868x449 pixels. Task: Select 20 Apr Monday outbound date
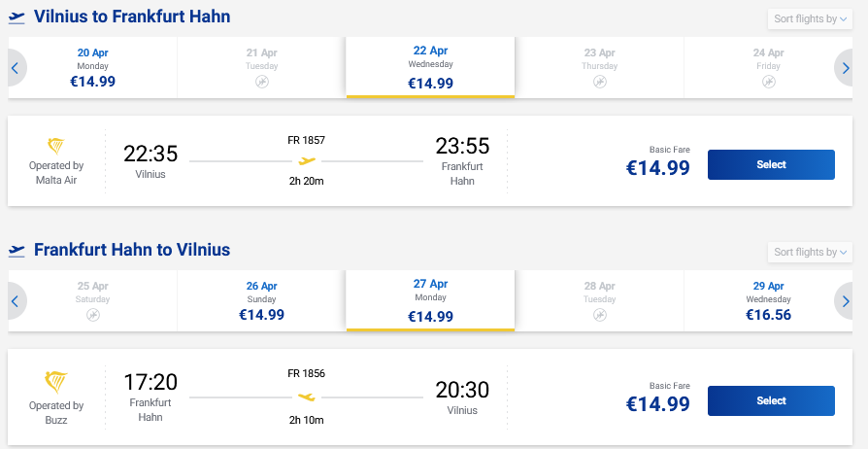click(x=93, y=67)
